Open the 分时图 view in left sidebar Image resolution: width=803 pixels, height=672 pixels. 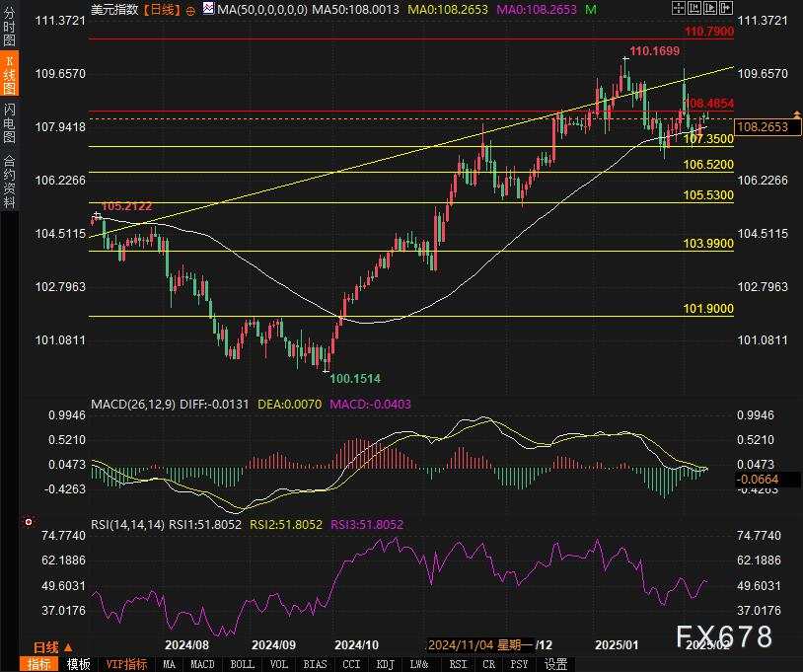pos(9,26)
